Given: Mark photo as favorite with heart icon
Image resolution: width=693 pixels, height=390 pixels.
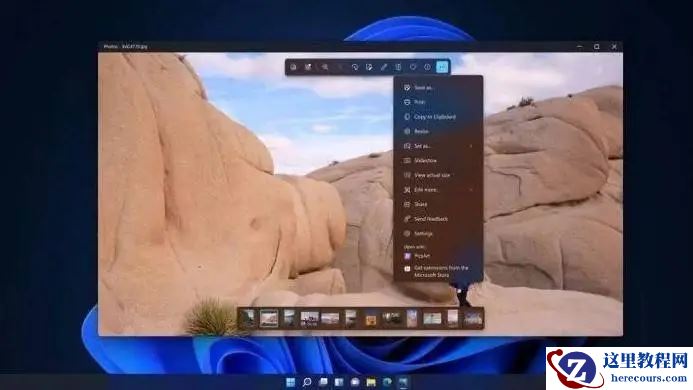Looking at the screenshot, I should pos(413,67).
